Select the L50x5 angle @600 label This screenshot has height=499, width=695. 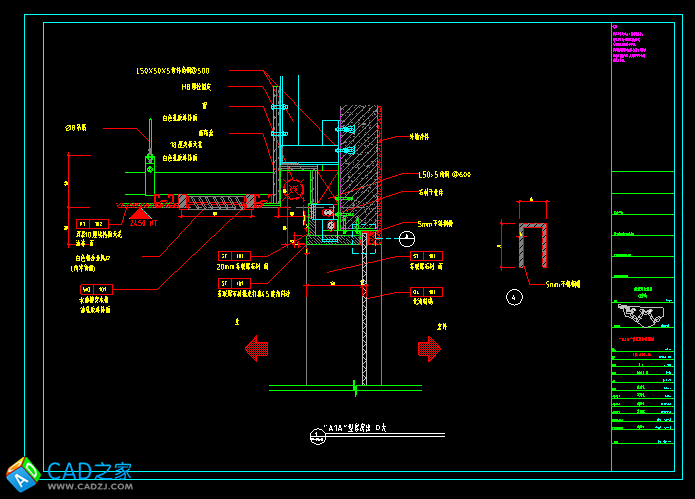[444, 175]
